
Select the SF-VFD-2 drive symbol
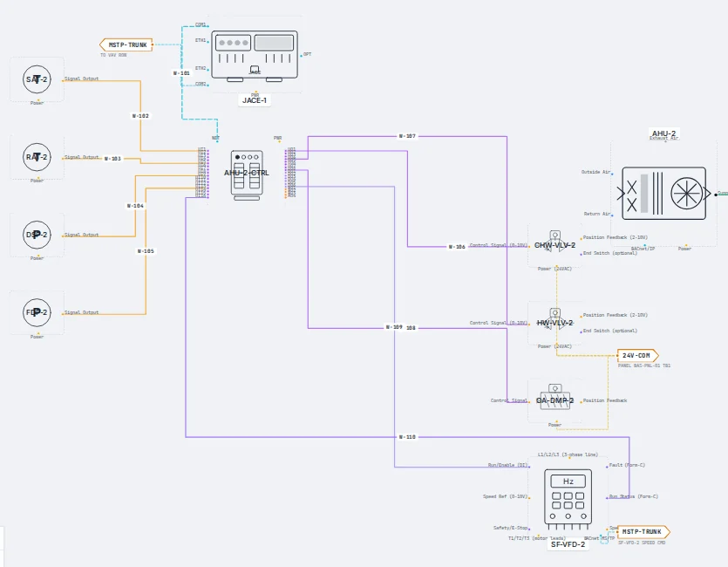568,499
